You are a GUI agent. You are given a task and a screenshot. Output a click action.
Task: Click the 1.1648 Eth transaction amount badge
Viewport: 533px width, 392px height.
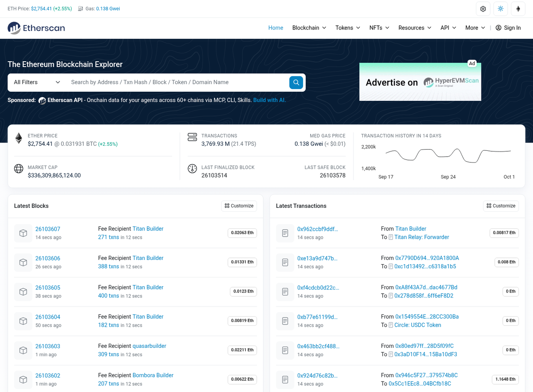[x=504, y=380]
